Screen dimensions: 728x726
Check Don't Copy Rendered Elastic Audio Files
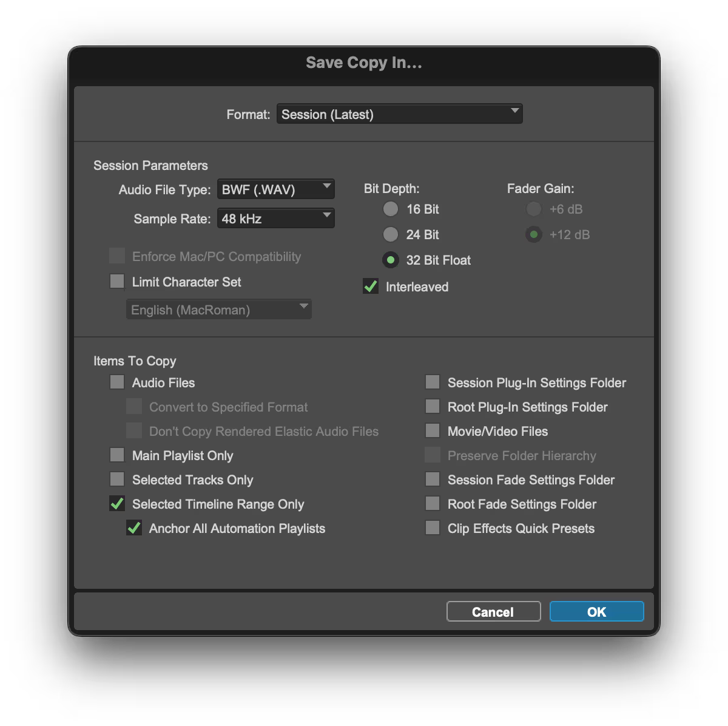pos(134,430)
